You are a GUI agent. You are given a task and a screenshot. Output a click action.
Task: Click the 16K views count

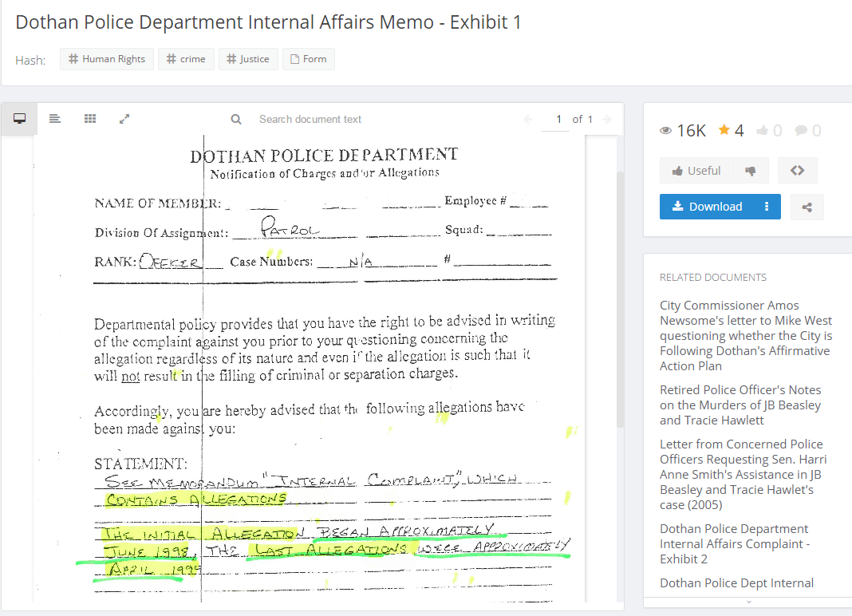tap(691, 131)
